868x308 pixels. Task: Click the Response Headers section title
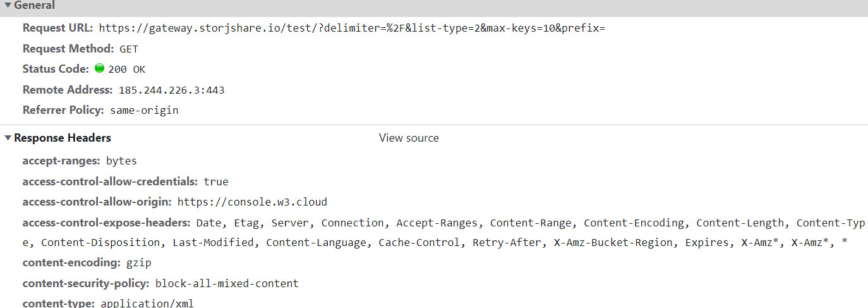click(x=63, y=138)
